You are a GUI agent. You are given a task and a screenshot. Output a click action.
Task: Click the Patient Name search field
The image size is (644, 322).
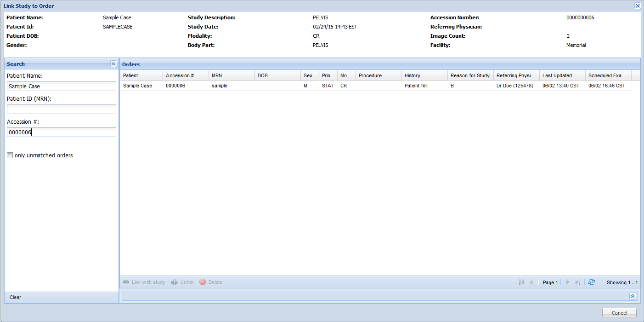62,86
